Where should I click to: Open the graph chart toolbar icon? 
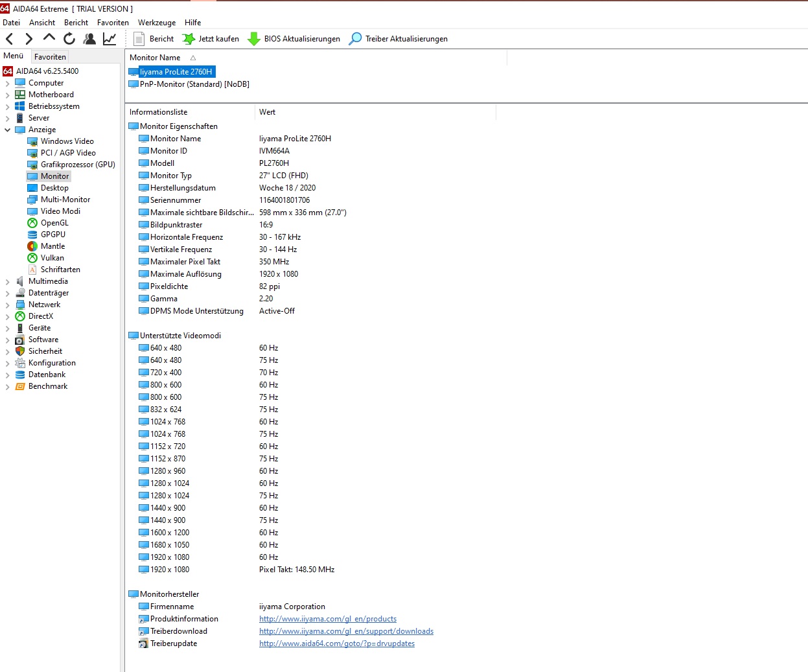pyautogui.click(x=110, y=39)
